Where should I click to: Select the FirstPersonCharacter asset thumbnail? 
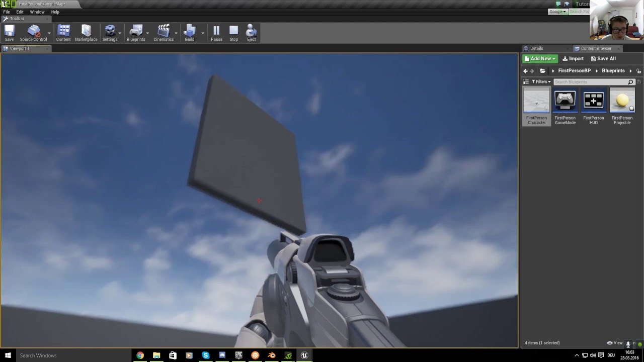536,100
